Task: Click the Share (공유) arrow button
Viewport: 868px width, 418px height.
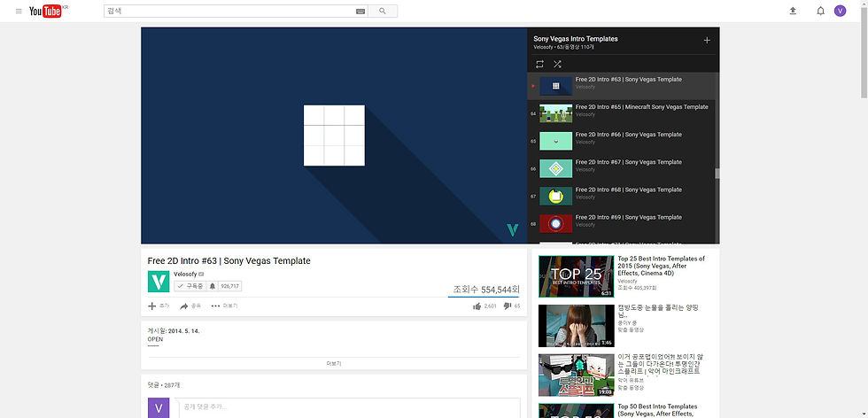Action: tap(190, 306)
